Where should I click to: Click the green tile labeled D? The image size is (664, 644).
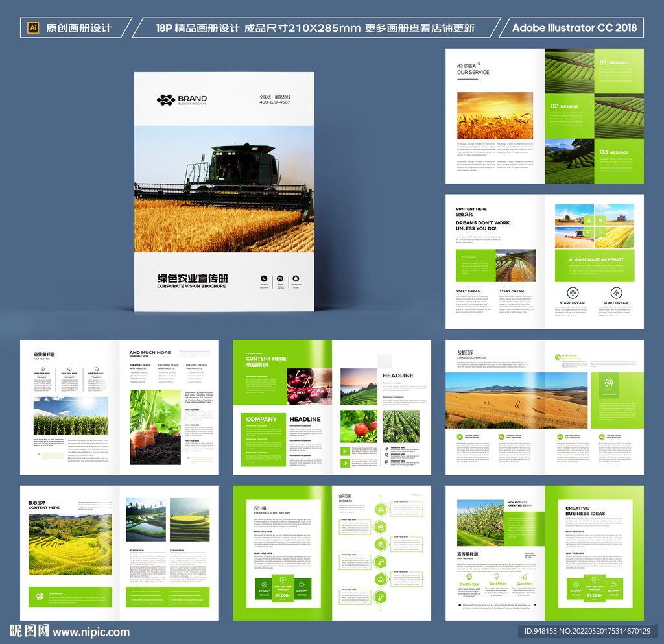[600, 232]
